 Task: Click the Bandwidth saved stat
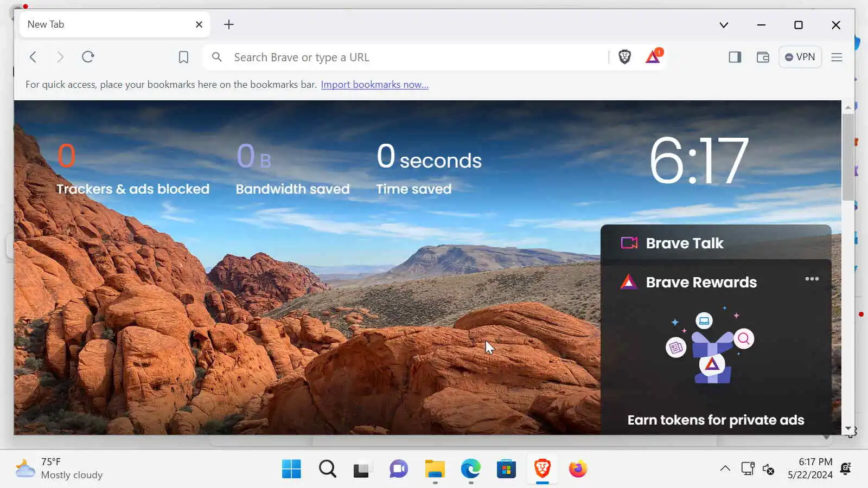292,168
